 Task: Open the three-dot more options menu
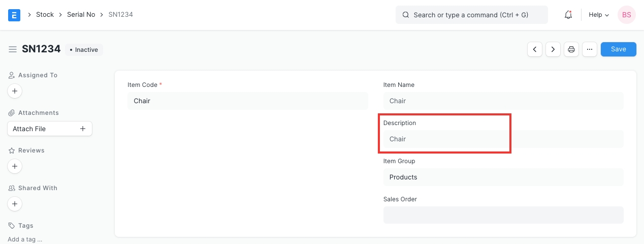pyautogui.click(x=589, y=49)
